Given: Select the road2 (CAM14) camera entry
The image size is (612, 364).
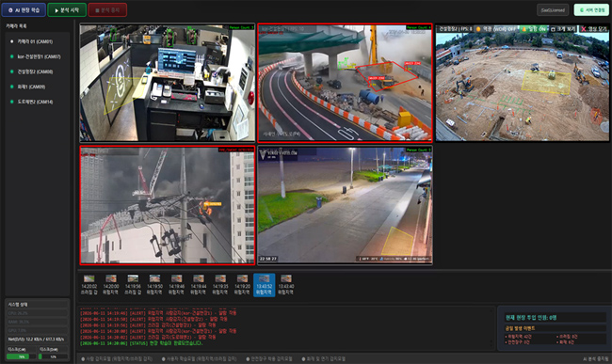Looking at the screenshot, I should coord(35,103).
